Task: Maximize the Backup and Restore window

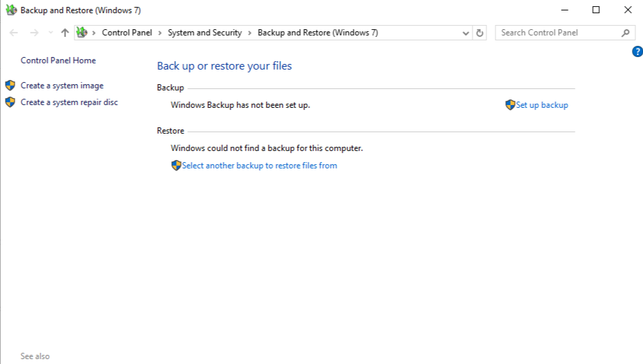Action: (x=596, y=10)
